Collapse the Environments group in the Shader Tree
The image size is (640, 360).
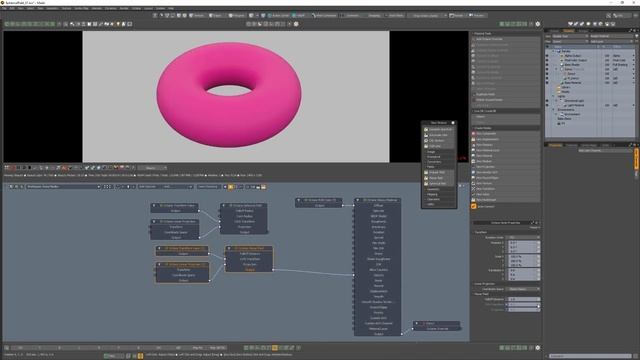pyautogui.click(x=553, y=110)
